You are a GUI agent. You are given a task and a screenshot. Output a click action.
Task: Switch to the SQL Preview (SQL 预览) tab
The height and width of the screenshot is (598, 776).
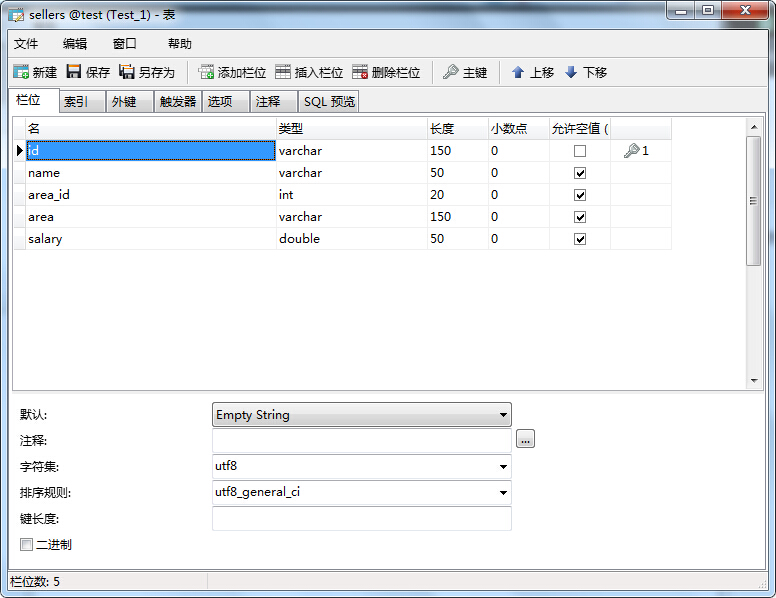pos(329,101)
